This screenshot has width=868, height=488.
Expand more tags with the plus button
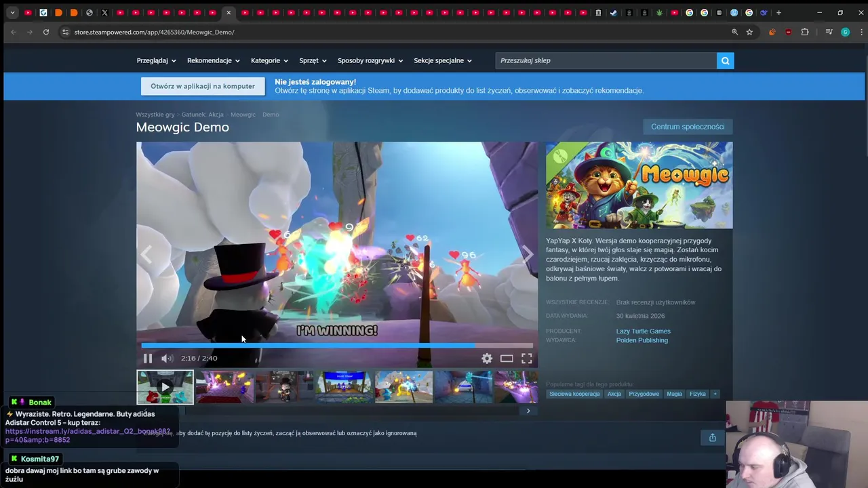click(x=714, y=394)
